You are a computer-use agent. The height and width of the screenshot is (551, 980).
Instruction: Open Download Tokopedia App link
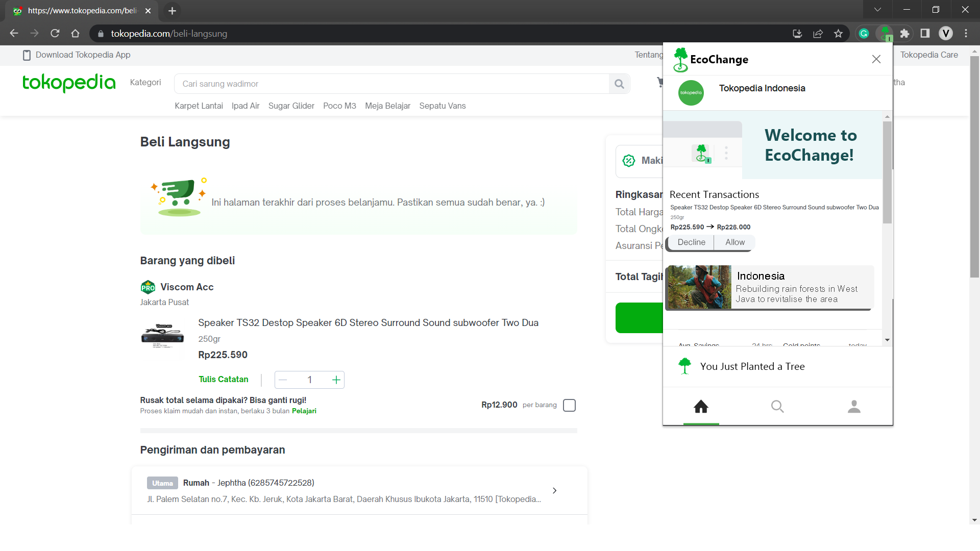coord(77,55)
